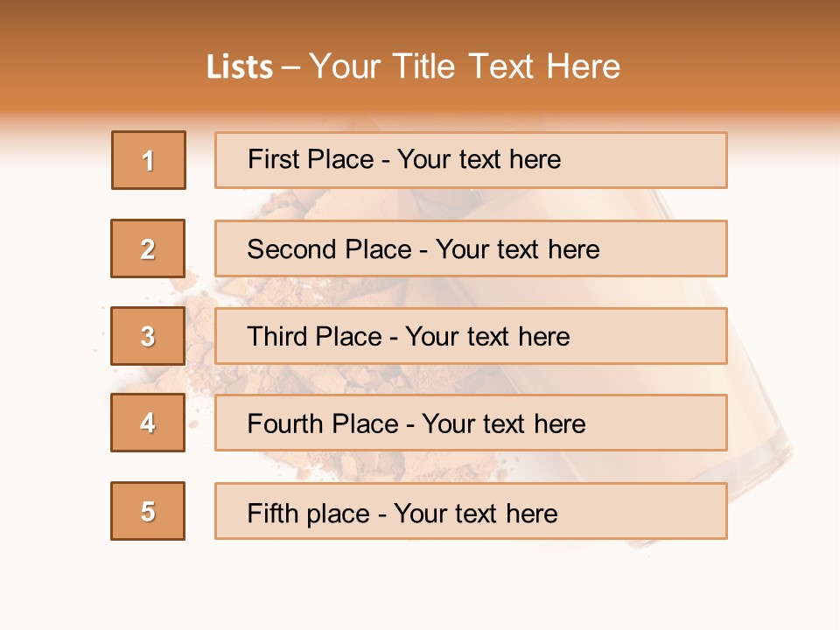The image size is (840, 630).
Task: Click the empty area below the fifth bar
Action: (x=420, y=586)
